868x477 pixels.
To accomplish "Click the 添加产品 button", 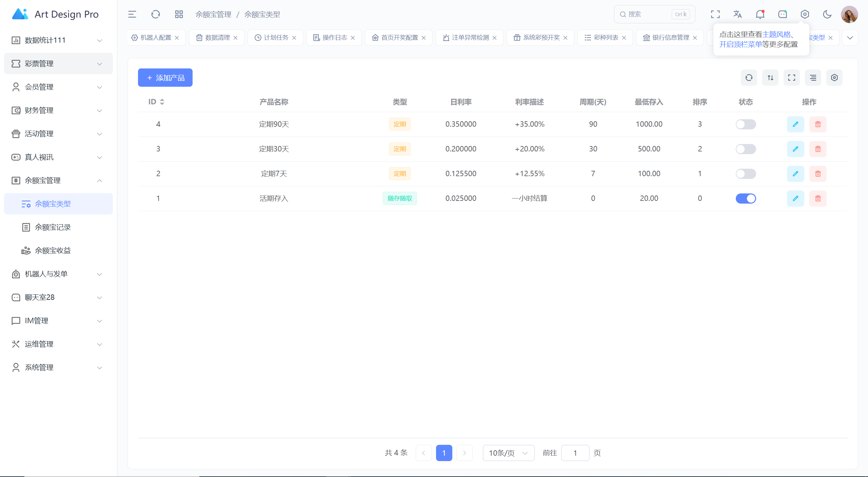I will click(165, 78).
